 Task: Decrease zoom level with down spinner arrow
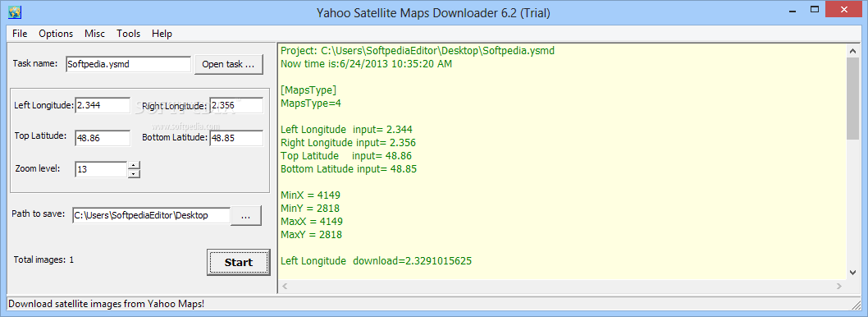[134, 174]
